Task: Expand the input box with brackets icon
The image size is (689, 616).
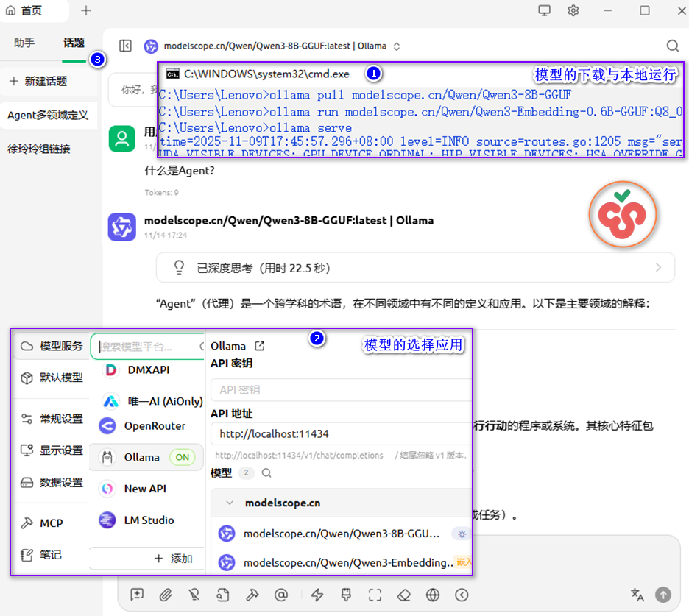Action: coord(375,595)
